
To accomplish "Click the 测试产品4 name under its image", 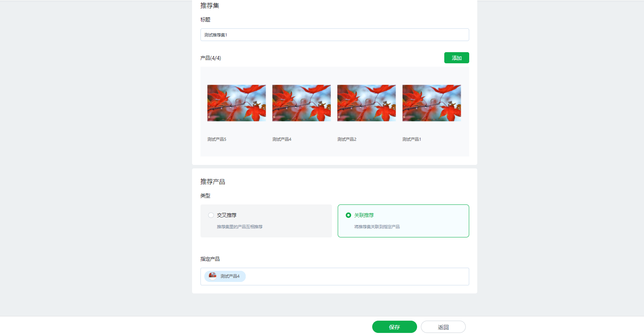I will [x=282, y=139].
